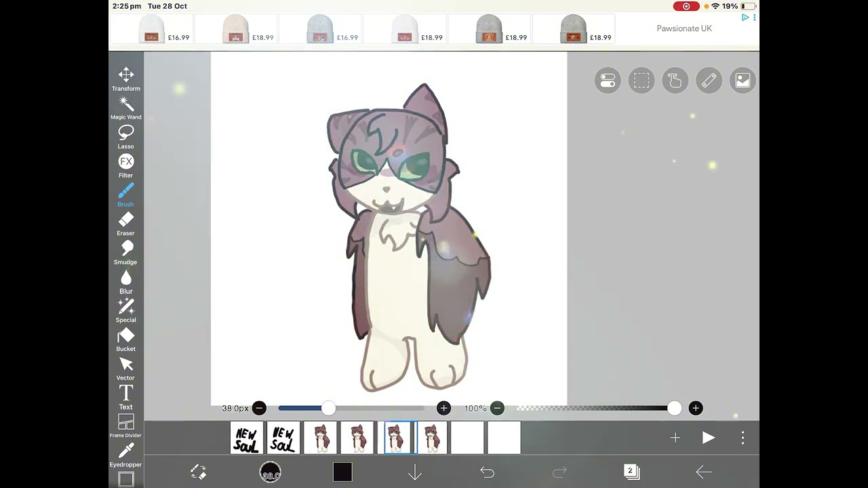Select the Text tool
Image resolution: width=868 pixels, height=488 pixels.
(x=126, y=398)
